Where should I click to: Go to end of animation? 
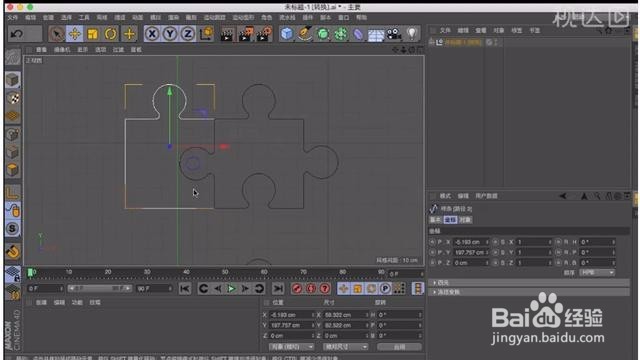(278, 289)
